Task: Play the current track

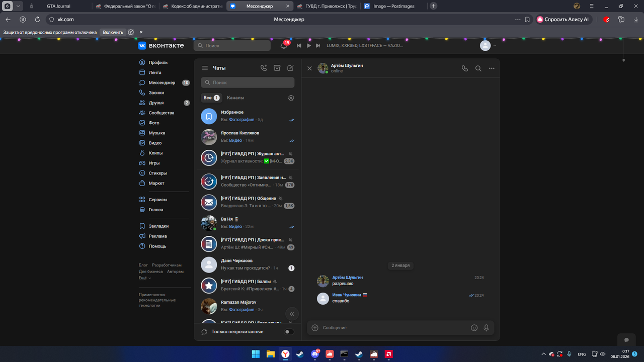Action: 309,46
